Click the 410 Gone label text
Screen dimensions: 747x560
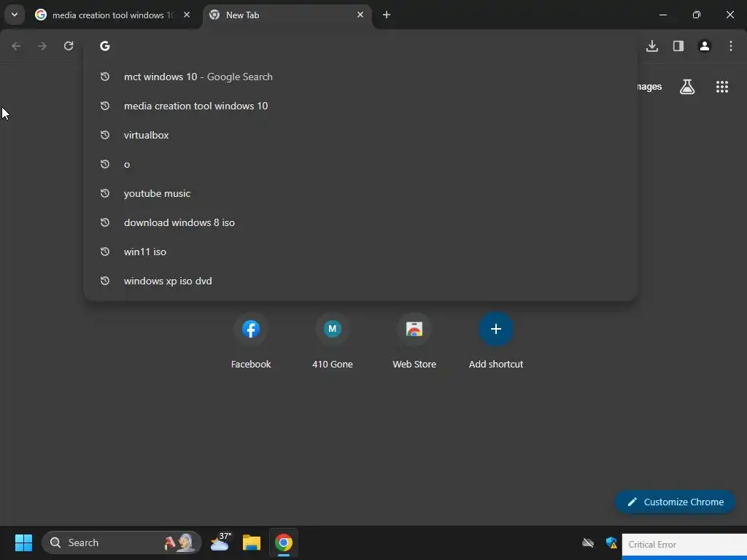[332, 365]
